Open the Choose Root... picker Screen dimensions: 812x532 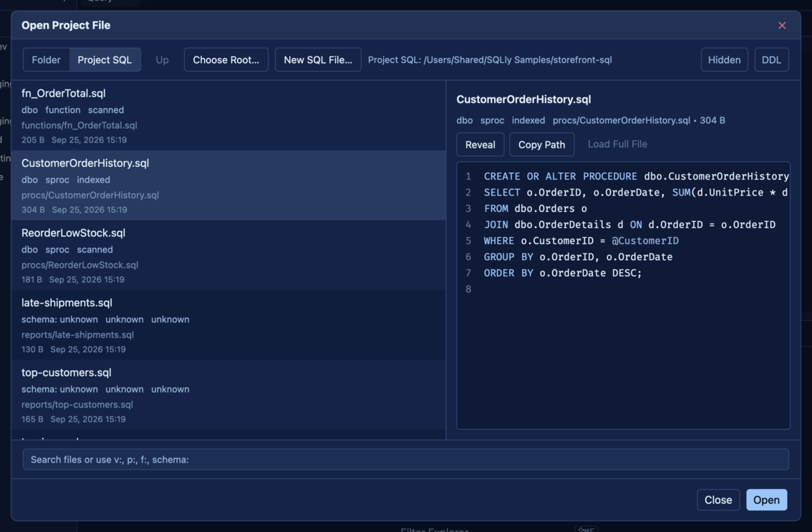pyautogui.click(x=226, y=59)
